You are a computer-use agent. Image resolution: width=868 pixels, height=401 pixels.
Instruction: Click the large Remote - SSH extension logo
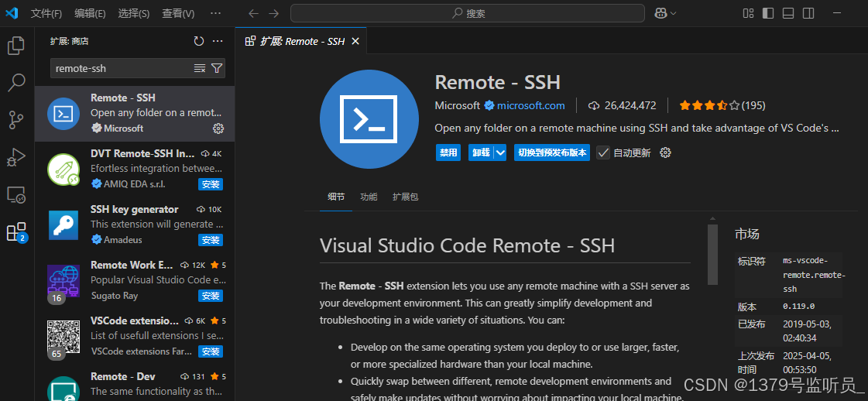point(369,119)
